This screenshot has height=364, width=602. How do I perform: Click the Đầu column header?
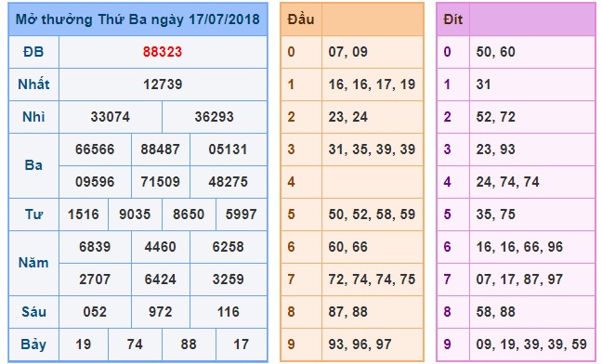301,19
